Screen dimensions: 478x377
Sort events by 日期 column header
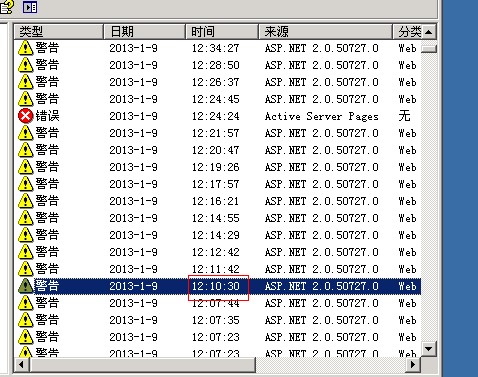tap(144, 32)
